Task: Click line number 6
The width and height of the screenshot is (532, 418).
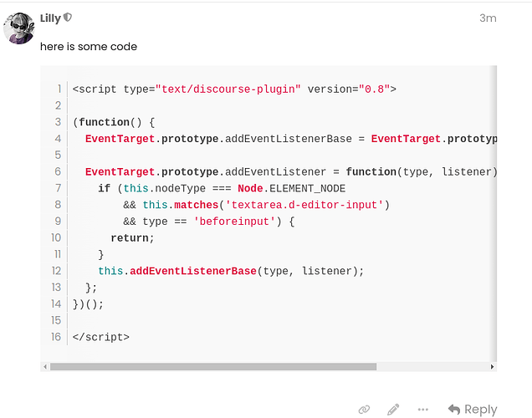Action: click(x=58, y=171)
